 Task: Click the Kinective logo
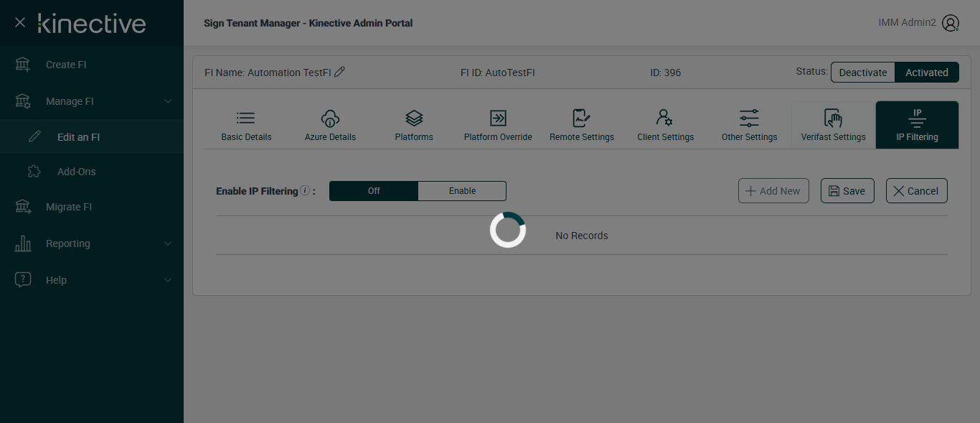click(x=92, y=23)
